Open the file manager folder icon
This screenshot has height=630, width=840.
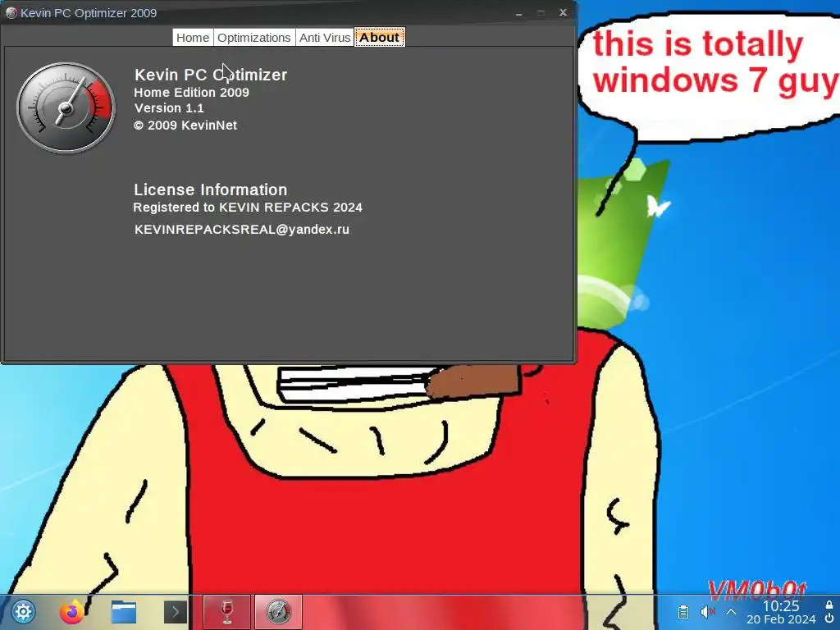(x=124, y=612)
